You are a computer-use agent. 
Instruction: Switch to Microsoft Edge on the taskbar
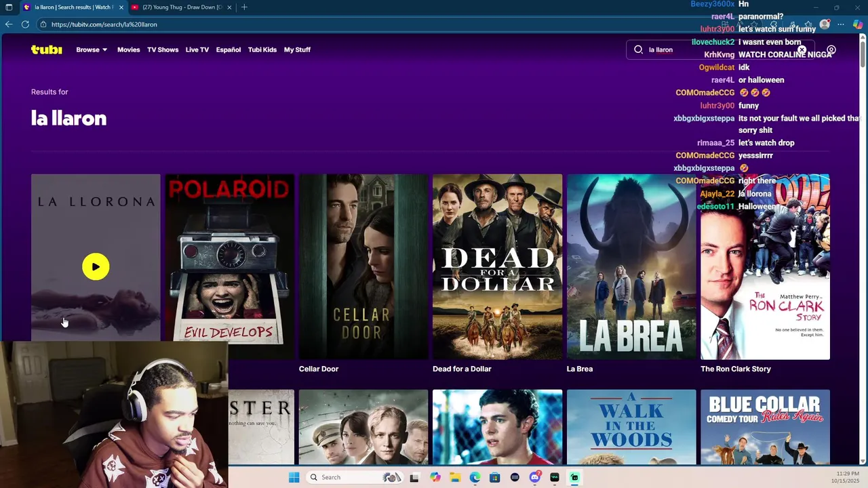[x=475, y=477]
